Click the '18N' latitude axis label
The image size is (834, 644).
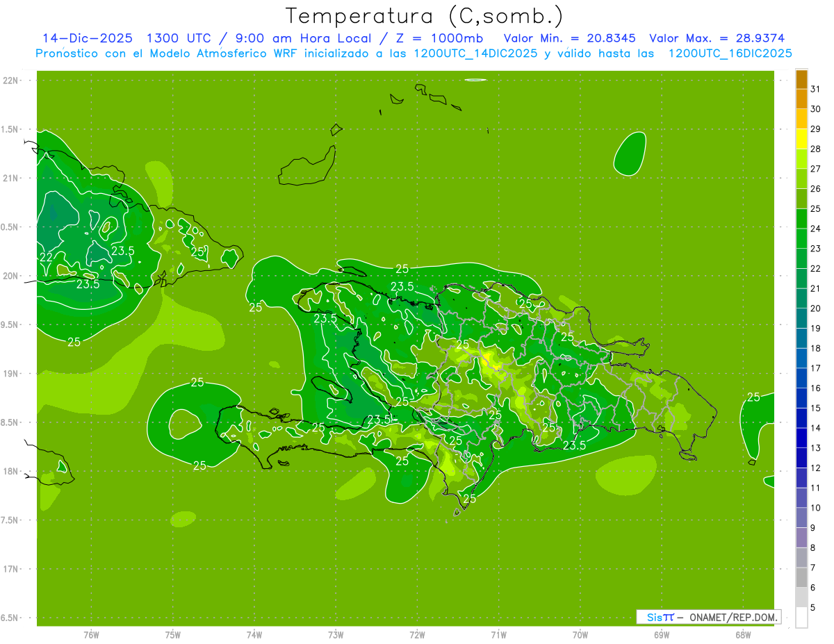tap(10, 472)
